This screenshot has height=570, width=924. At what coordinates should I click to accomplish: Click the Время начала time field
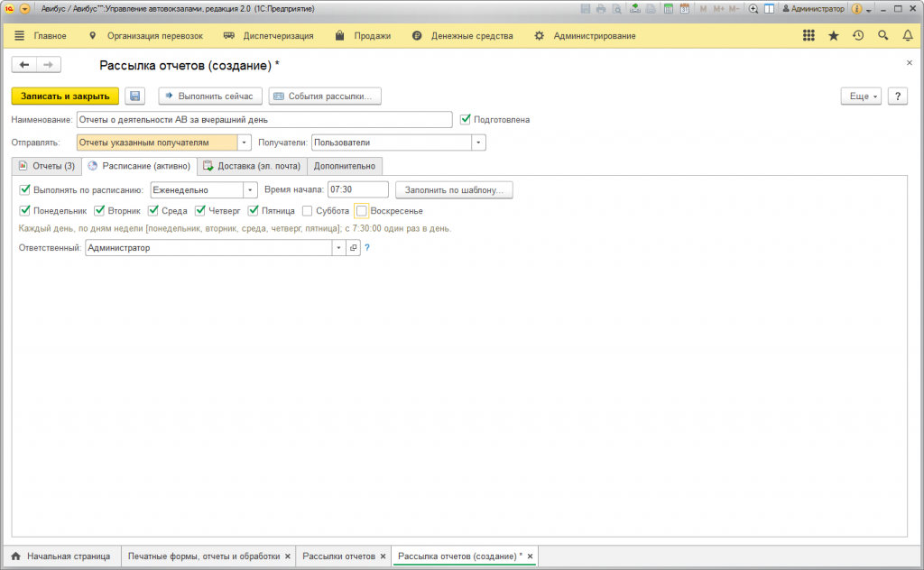pos(357,190)
